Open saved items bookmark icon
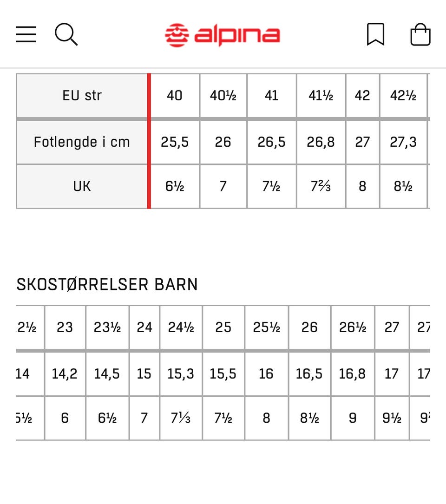Viewport: 446px width, 504px height. (375, 35)
